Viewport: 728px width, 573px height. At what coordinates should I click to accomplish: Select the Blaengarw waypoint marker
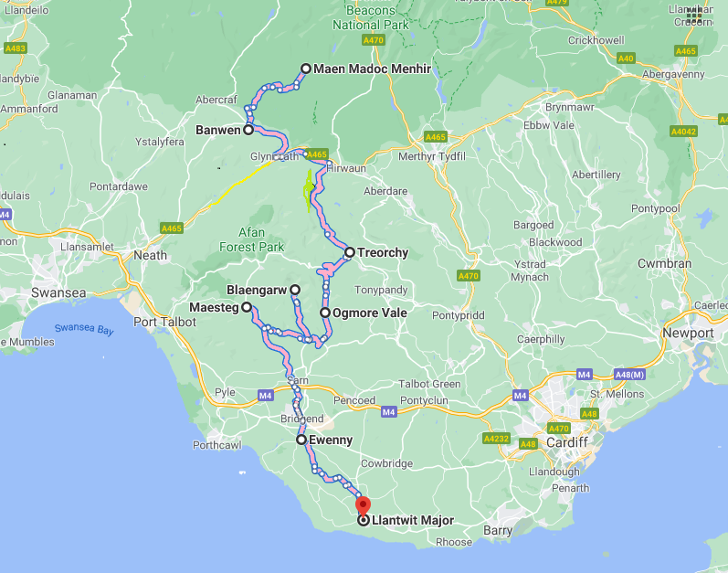click(x=295, y=290)
